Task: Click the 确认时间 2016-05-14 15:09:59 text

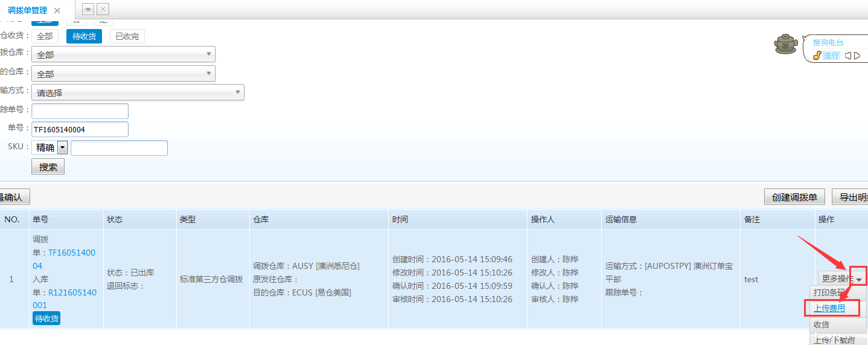Action: 452,286
